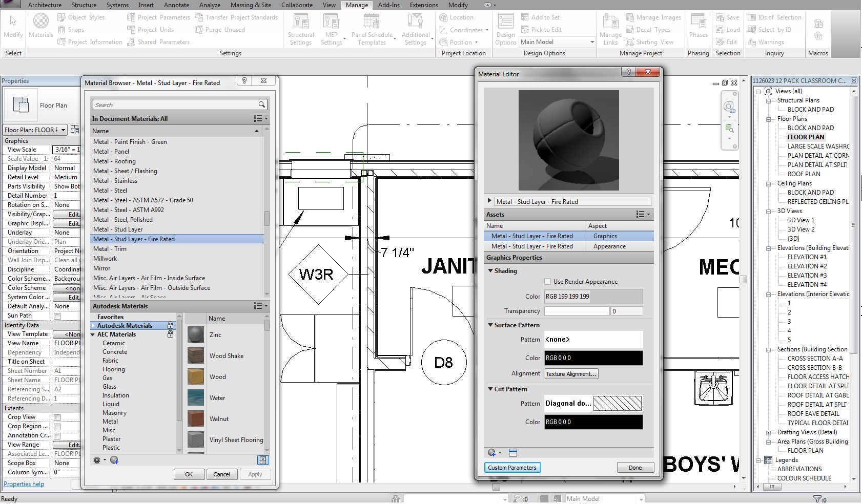Open Manage Links
This screenshot has height=504, width=862.
point(610,30)
